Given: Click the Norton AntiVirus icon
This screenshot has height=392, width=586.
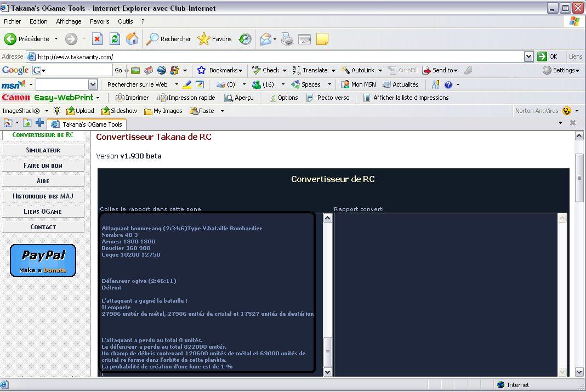Looking at the screenshot, I should 567,111.
